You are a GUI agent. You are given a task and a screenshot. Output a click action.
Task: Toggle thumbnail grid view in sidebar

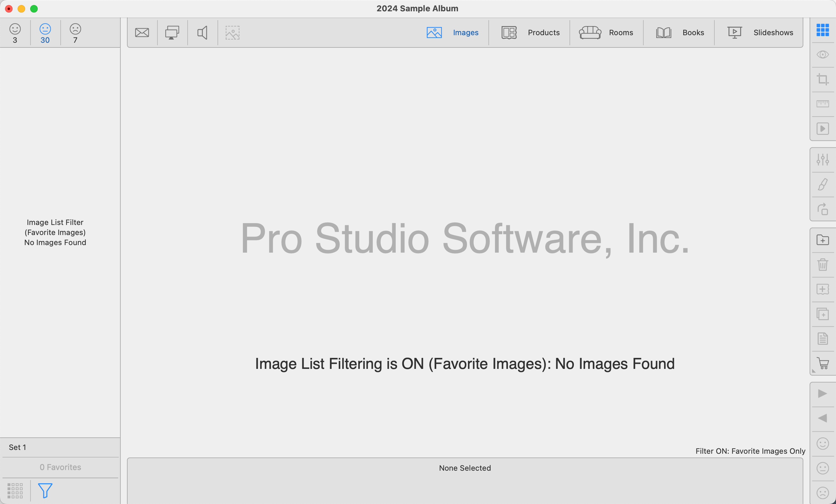pyautogui.click(x=15, y=490)
